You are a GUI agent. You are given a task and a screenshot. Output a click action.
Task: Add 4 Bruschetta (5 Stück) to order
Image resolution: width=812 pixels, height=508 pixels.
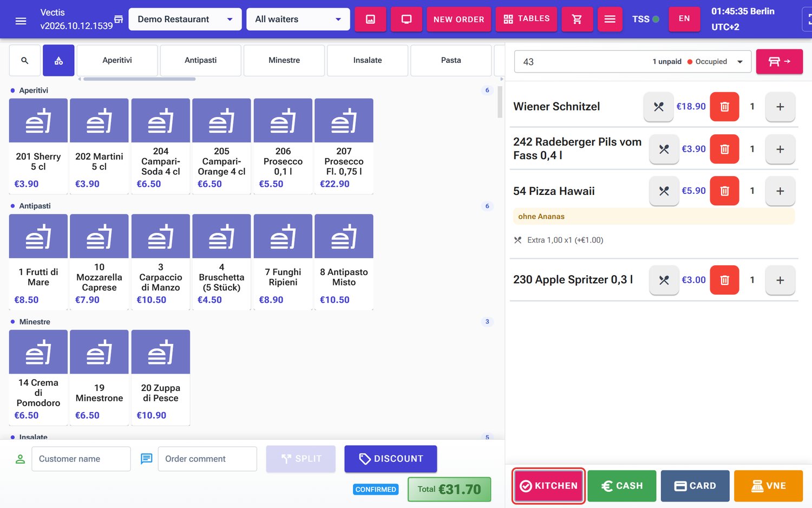[x=221, y=262]
